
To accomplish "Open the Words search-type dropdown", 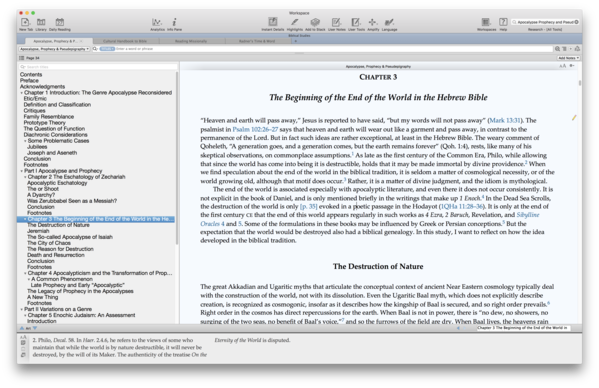I will coord(107,49).
